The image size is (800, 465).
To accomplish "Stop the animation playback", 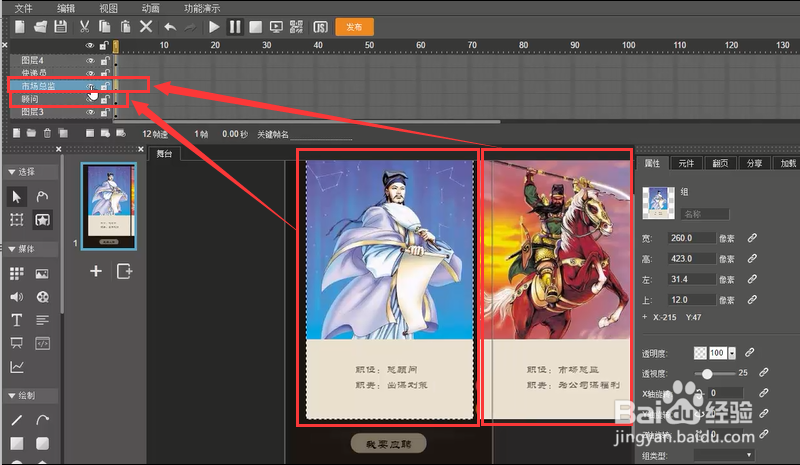I will (x=256, y=27).
